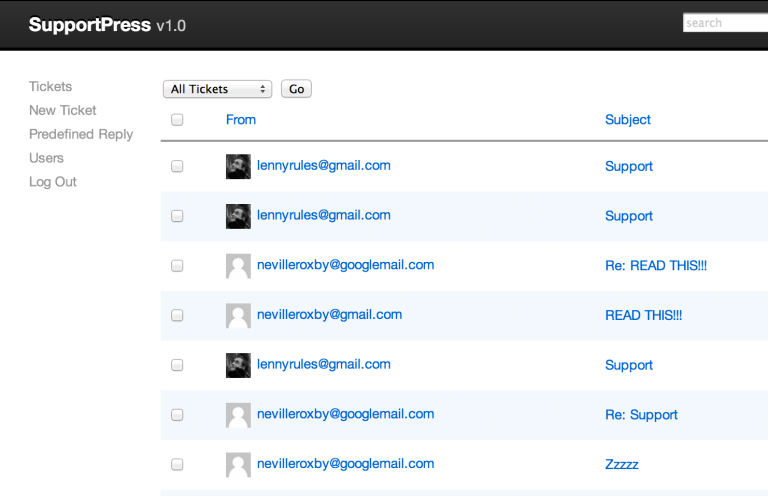Click the SupportPress logo title
This screenshot has width=768, height=496.
click(107, 25)
